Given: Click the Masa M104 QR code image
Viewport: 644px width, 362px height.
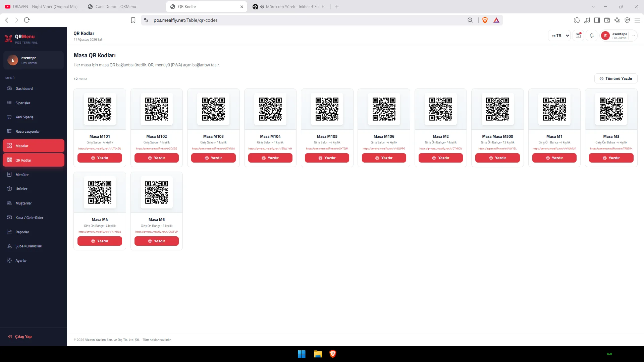Looking at the screenshot, I should (x=270, y=109).
